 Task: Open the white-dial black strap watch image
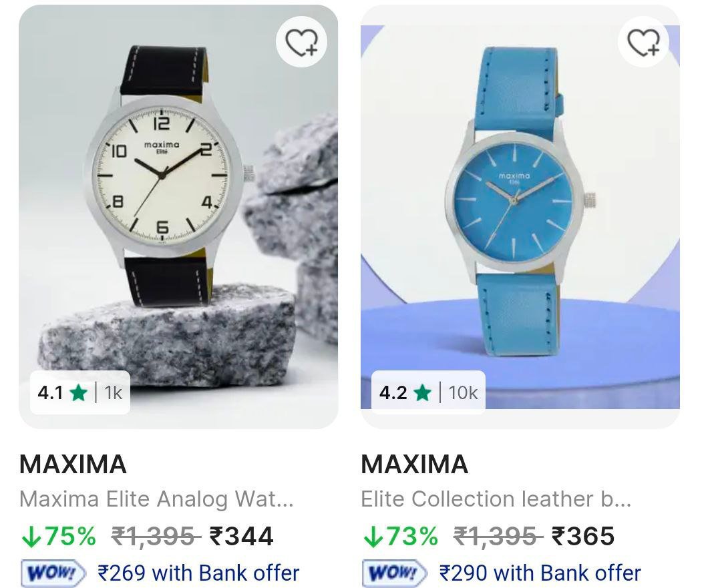[x=178, y=217]
